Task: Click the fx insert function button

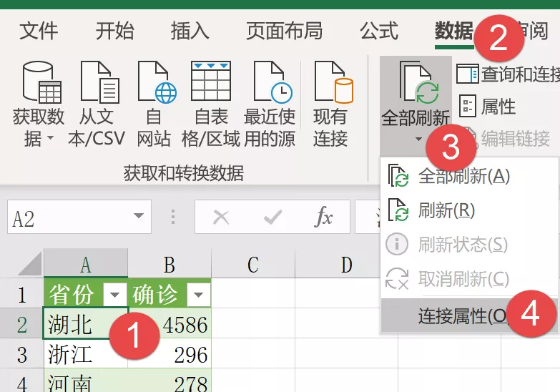Action: 323,217
